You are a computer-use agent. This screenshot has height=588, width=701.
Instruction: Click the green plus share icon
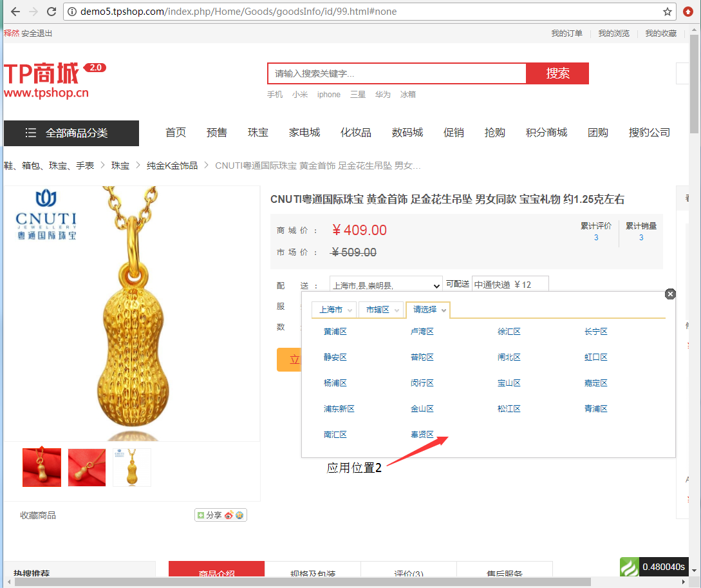[201, 515]
